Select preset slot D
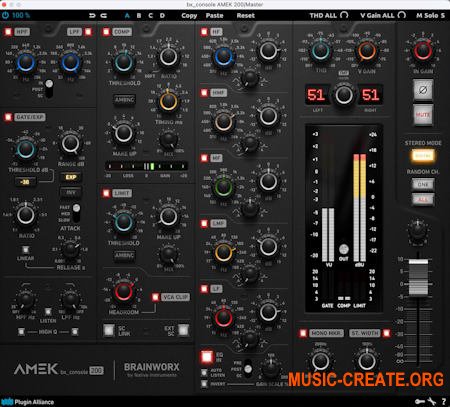This screenshot has width=450, height=407. click(162, 15)
